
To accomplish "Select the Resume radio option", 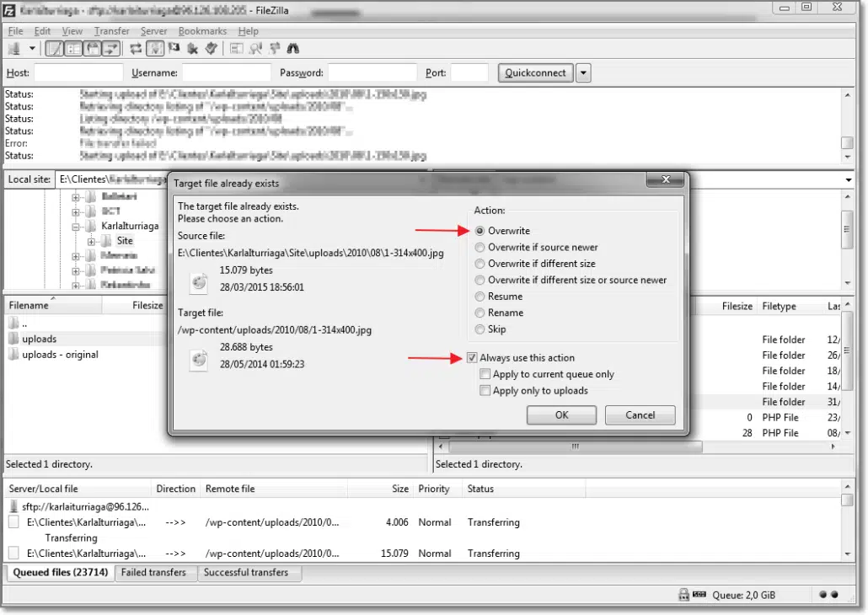I will click(480, 297).
